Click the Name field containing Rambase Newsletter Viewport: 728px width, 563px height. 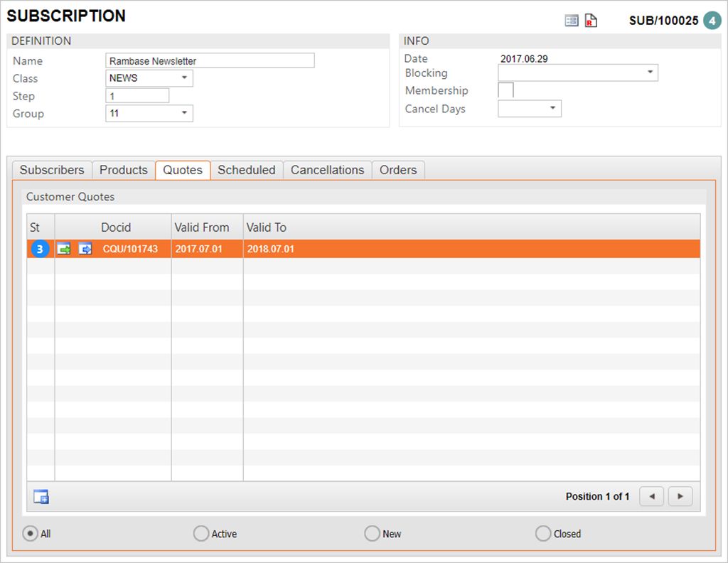pyautogui.click(x=210, y=60)
